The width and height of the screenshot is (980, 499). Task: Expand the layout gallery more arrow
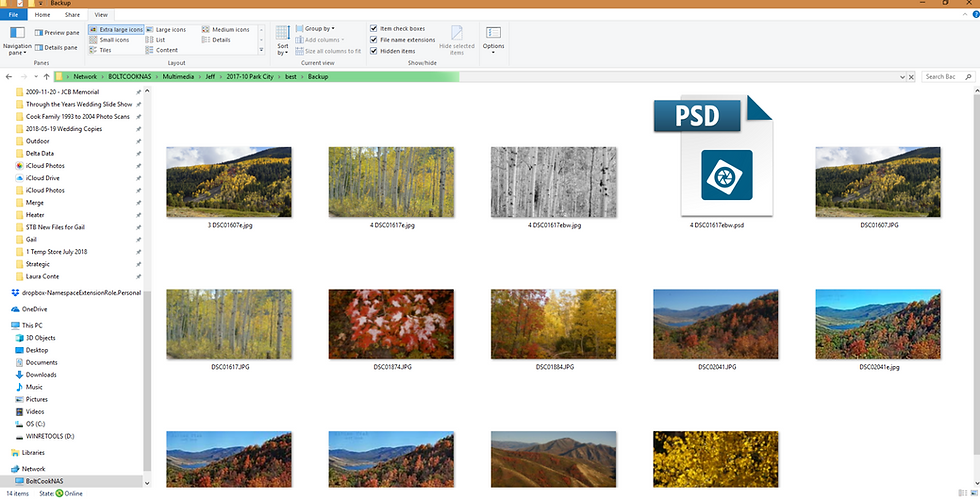coord(261,50)
